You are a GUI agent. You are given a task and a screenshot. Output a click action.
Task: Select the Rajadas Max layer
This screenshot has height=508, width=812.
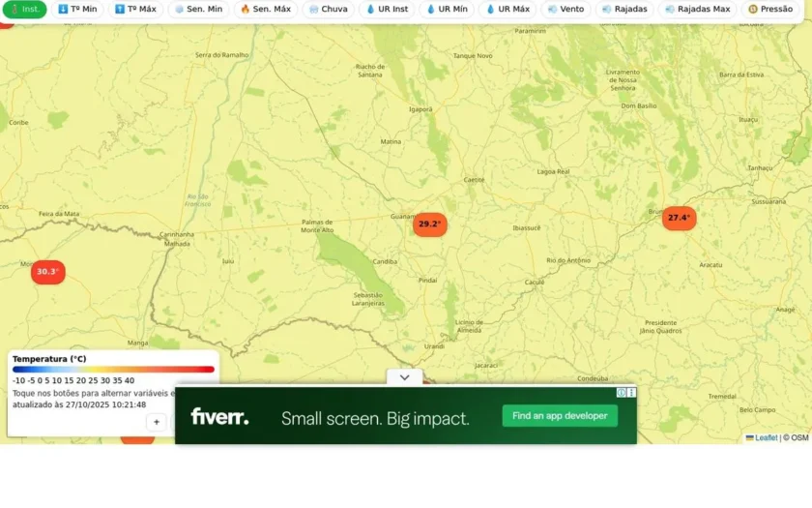[698, 9]
